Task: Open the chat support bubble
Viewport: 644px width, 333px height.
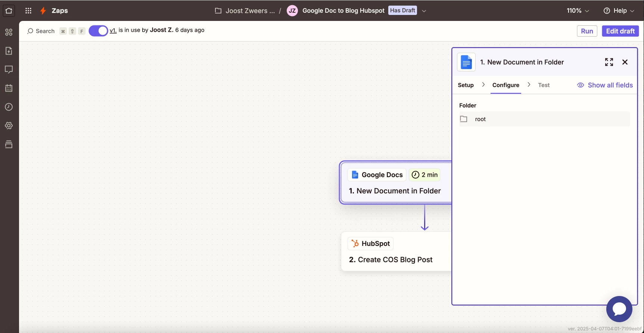Action: 619,309
